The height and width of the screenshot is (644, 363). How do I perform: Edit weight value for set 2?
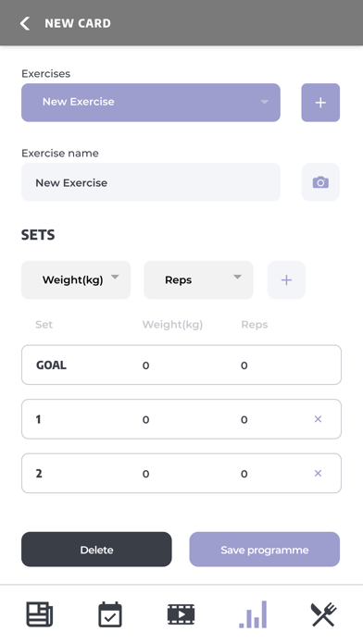click(x=146, y=474)
